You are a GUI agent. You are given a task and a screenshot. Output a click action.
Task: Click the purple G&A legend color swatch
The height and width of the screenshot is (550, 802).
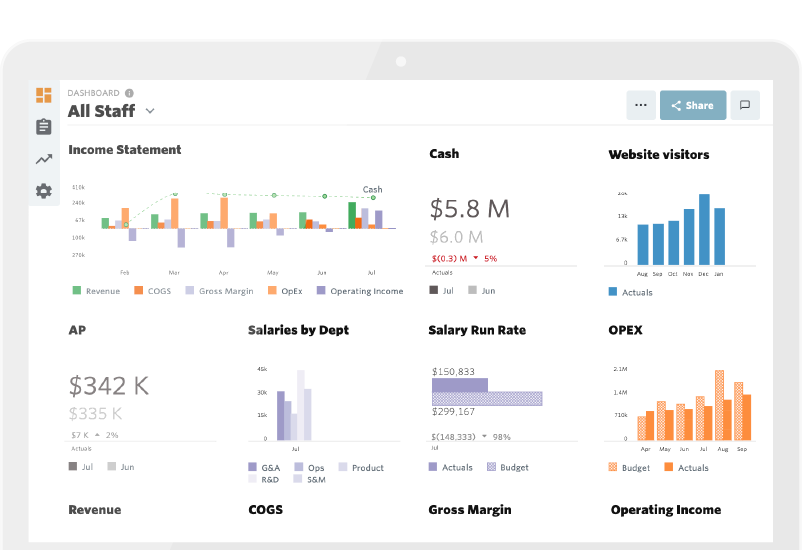coord(253,467)
